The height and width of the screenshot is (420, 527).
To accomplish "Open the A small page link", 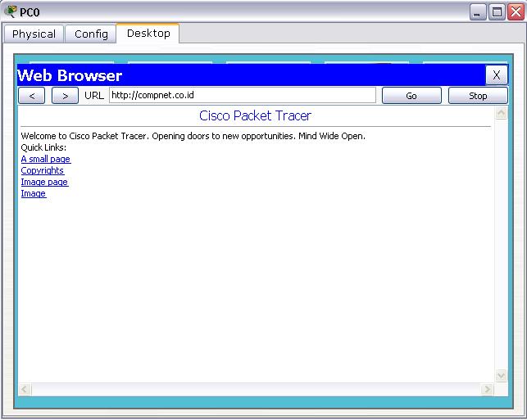I will point(46,159).
